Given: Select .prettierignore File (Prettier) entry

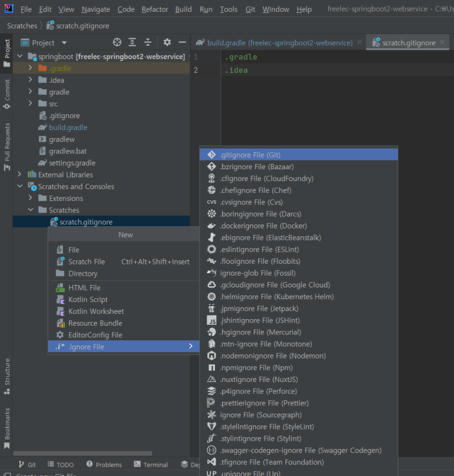Looking at the screenshot, I should pyautogui.click(x=298, y=403).
